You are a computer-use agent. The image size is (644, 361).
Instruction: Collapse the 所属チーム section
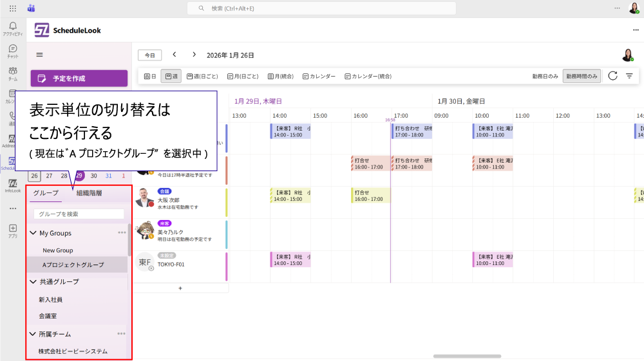[33, 334]
